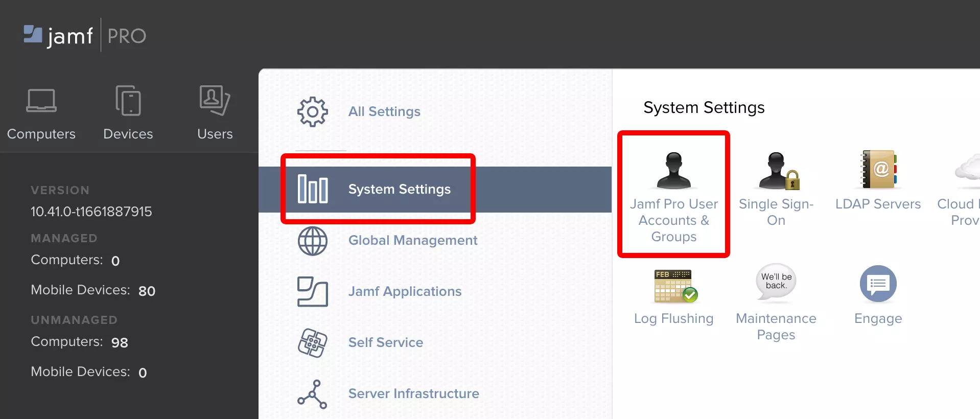The height and width of the screenshot is (419, 980).
Task: Click the System Settings bars icon
Action: click(313, 189)
